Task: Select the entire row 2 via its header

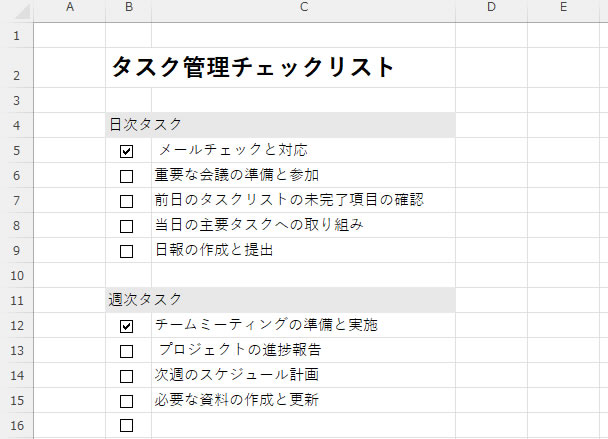Action: point(16,68)
